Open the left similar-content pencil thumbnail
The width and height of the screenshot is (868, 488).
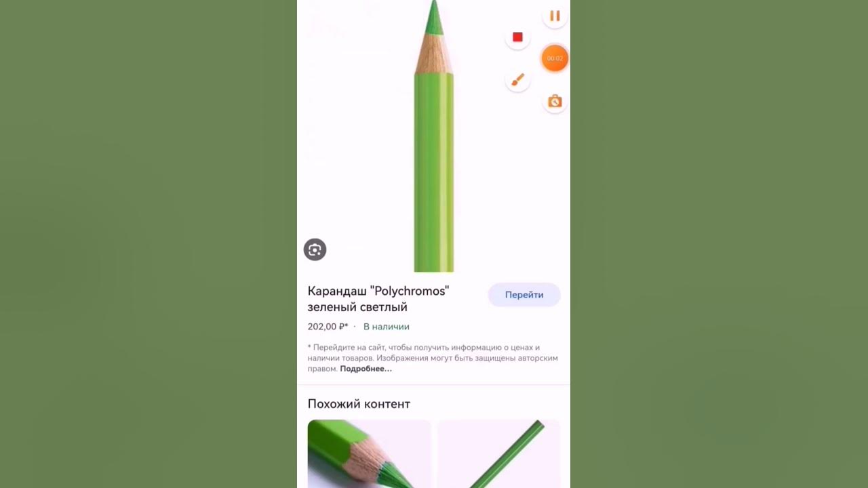tap(370, 454)
